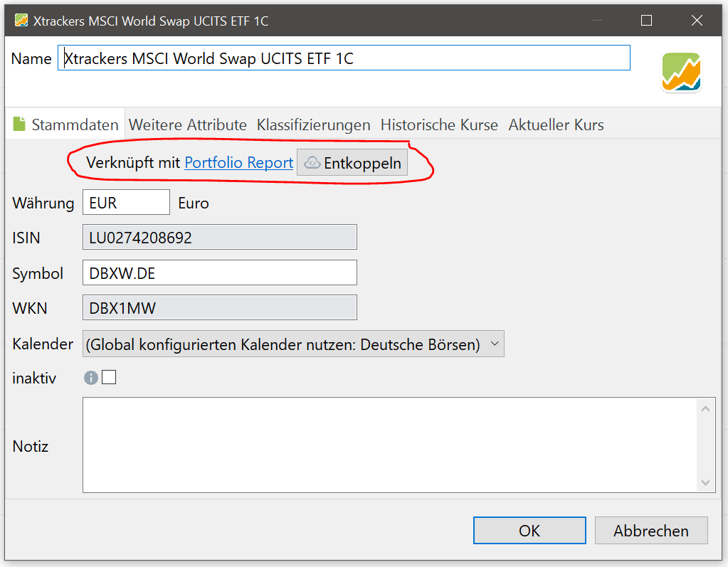Click the Notiz scrollbar up arrow
The height and width of the screenshot is (567, 728).
706,409
